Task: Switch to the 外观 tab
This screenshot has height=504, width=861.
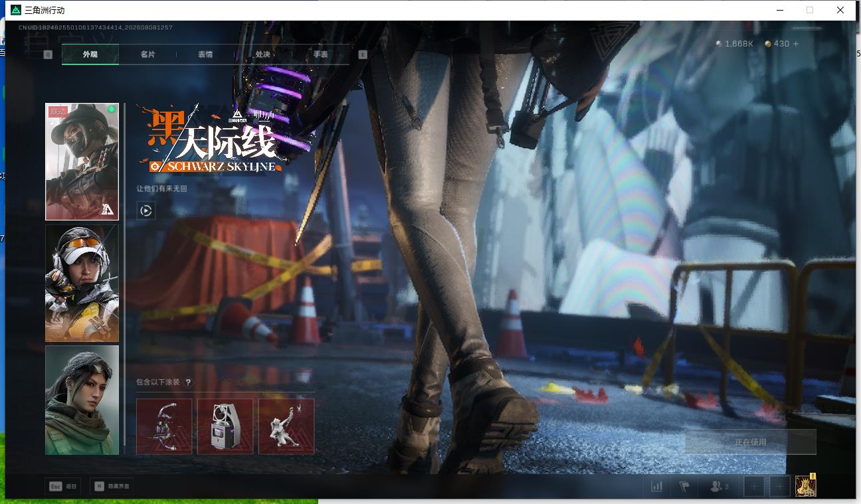Action: (90, 54)
